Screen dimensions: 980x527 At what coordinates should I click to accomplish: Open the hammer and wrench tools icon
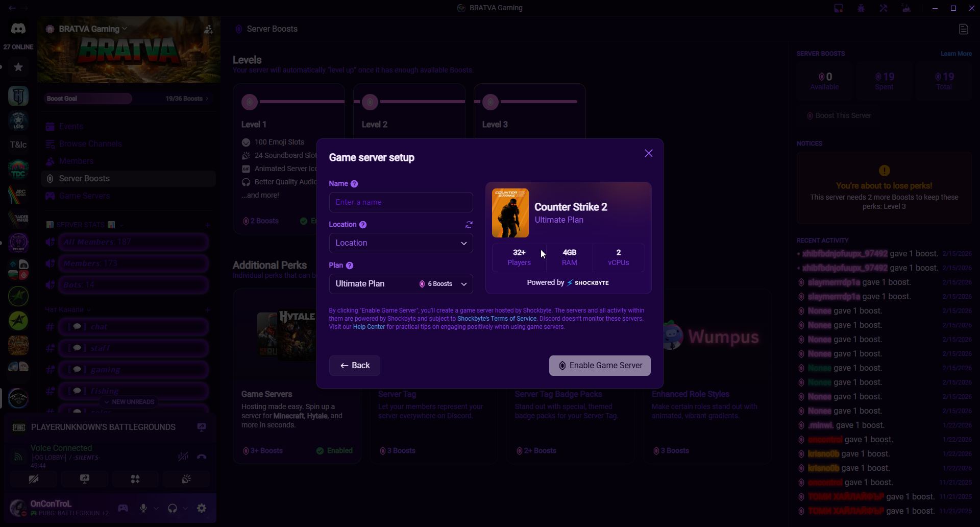click(x=884, y=8)
